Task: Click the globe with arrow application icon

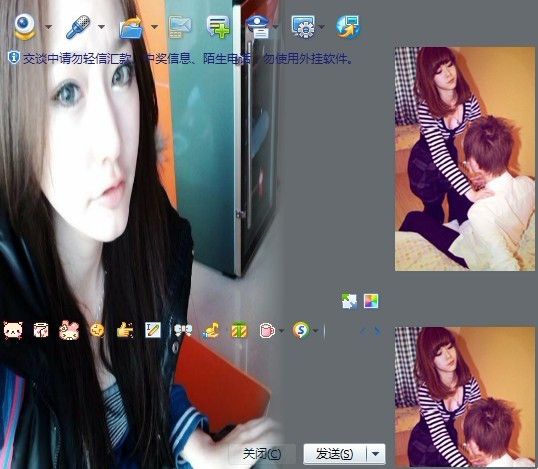Action: (x=348, y=26)
